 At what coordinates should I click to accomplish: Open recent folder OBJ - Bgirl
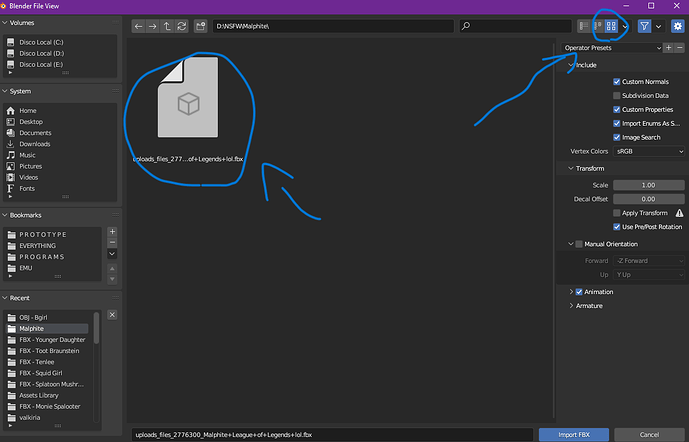pos(33,318)
